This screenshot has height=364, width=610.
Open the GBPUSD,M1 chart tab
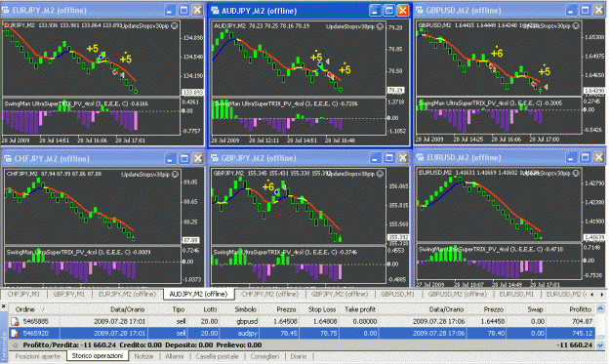click(397, 294)
